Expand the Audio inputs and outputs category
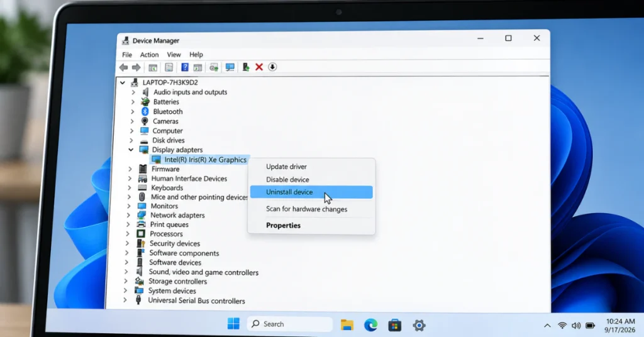The width and height of the screenshot is (644, 337). click(133, 92)
